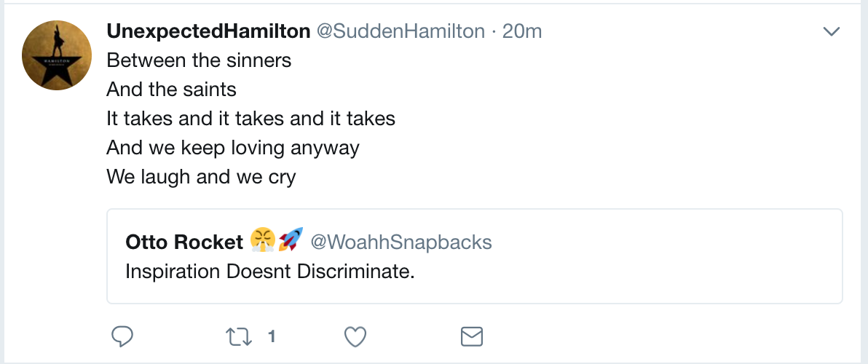This screenshot has width=868, height=364.
Task: Send the tweet via the Direct Message envelope icon
Action: tap(472, 336)
